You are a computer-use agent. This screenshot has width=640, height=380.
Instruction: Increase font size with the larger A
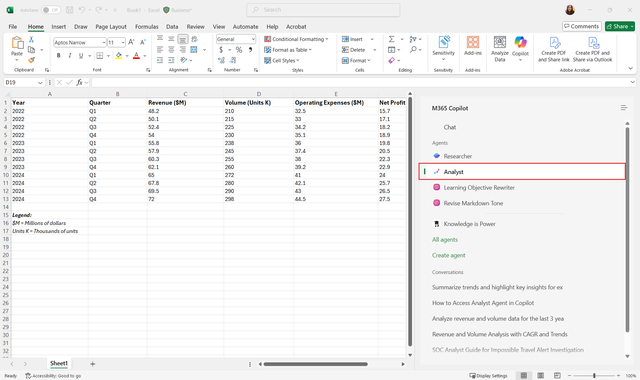[x=131, y=42]
